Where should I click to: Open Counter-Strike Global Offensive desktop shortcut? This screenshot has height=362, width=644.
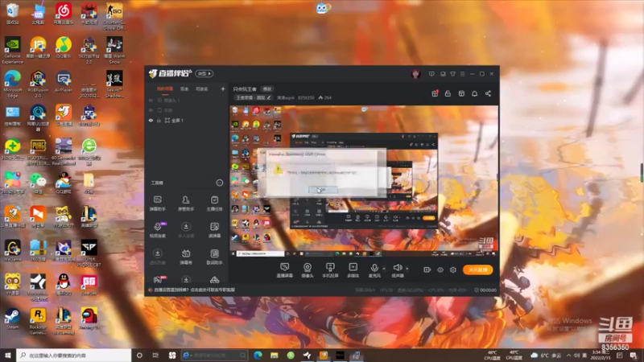click(x=114, y=16)
